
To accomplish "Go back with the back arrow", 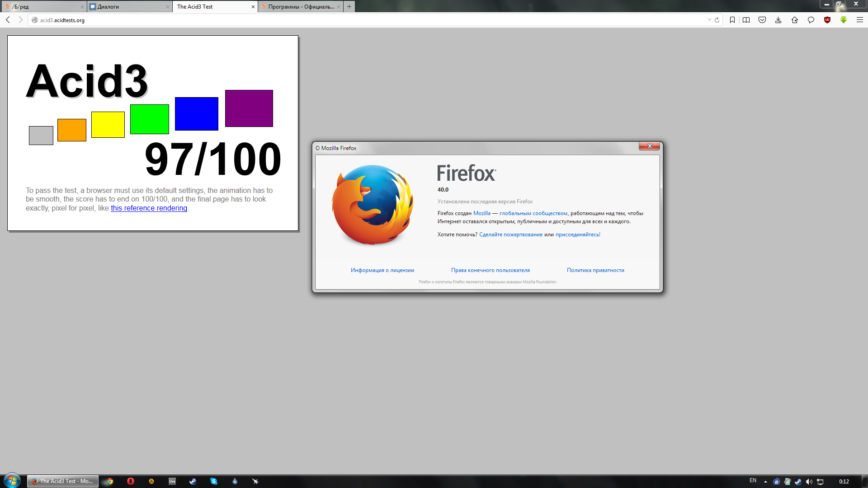I will coord(8,20).
